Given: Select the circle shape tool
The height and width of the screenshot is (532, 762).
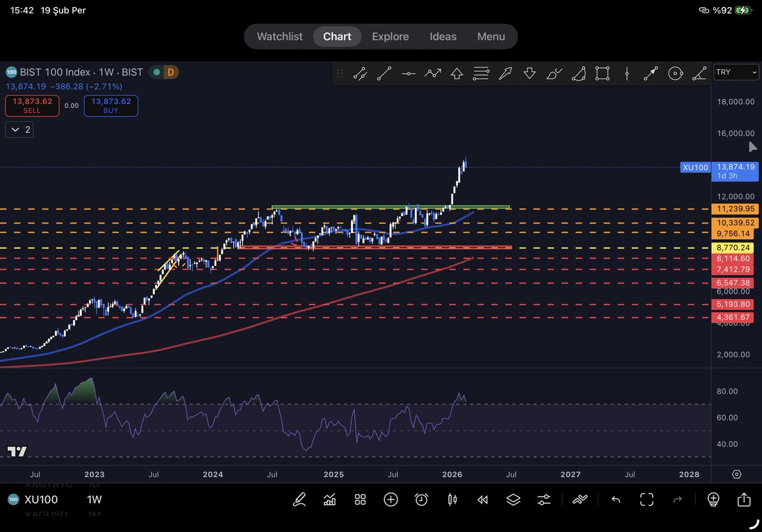Looking at the screenshot, I should click(675, 74).
